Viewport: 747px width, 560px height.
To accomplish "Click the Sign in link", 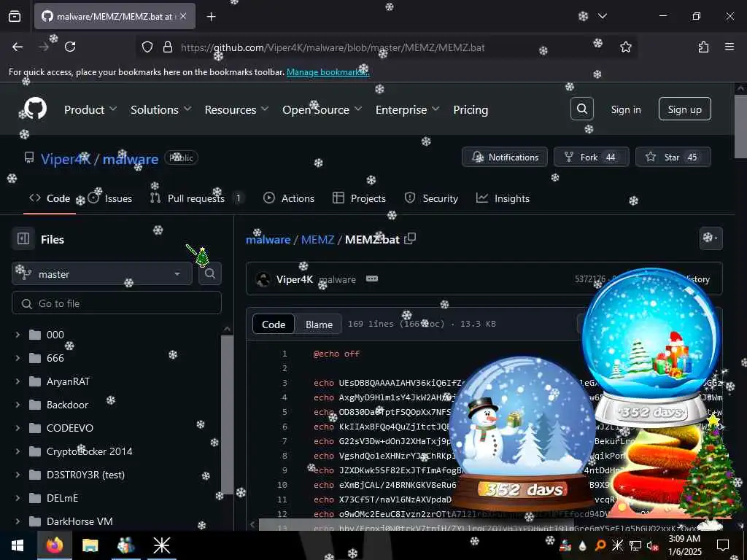I will [625, 109].
